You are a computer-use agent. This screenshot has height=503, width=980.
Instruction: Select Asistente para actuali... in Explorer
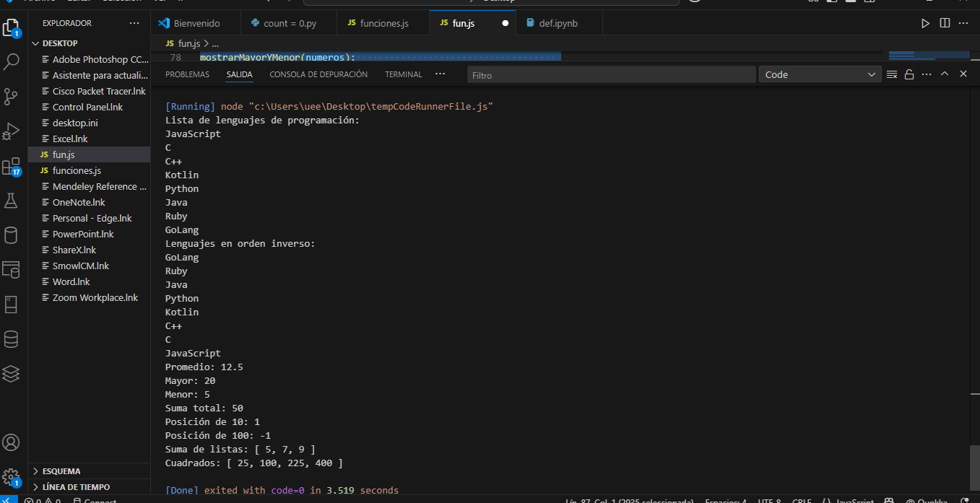point(90,75)
